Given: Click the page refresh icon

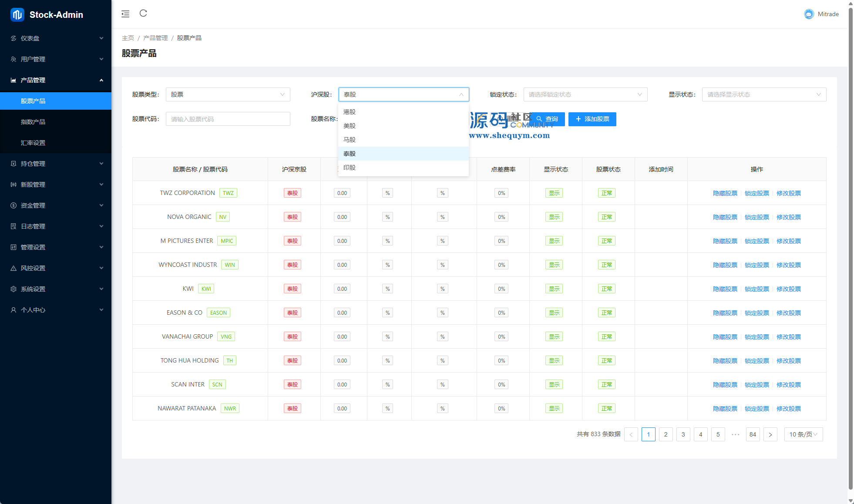Looking at the screenshot, I should pos(143,13).
